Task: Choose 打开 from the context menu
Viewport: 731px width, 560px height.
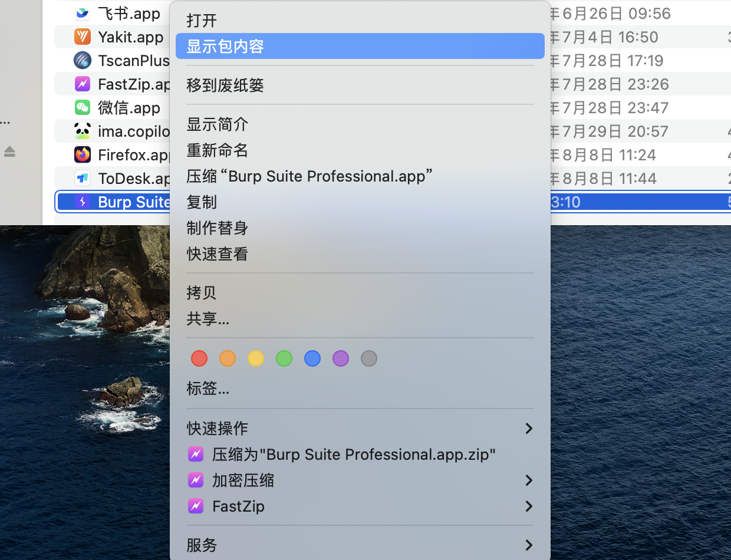Action: [360, 21]
